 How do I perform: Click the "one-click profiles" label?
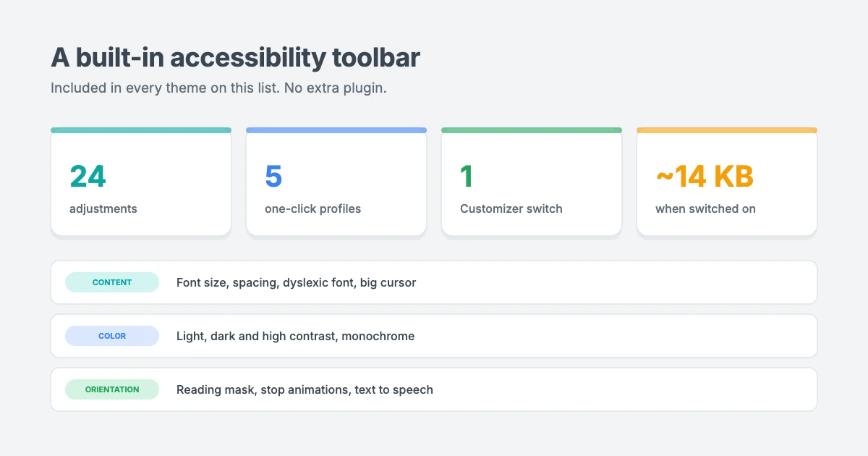(x=312, y=208)
